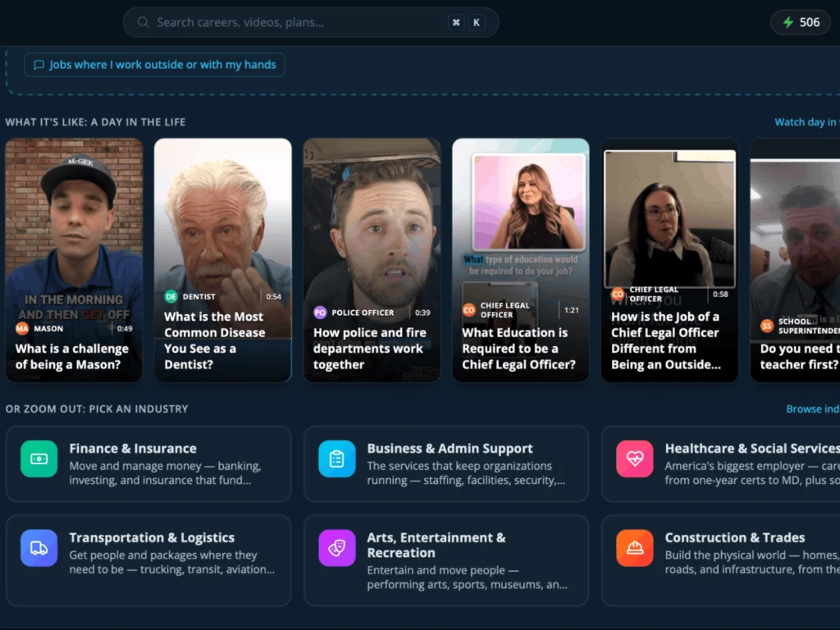Screen dimensions: 840x630
Task: Open the 506 points counter
Action: (x=801, y=22)
